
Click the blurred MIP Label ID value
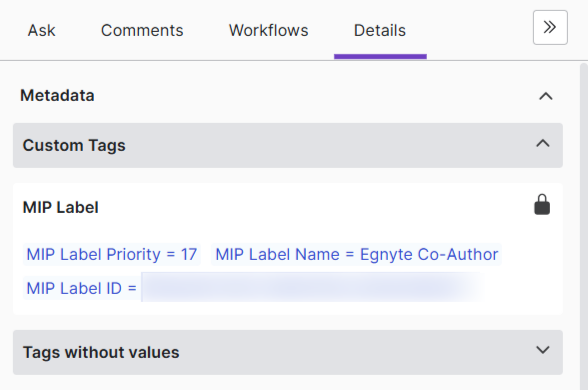310,288
